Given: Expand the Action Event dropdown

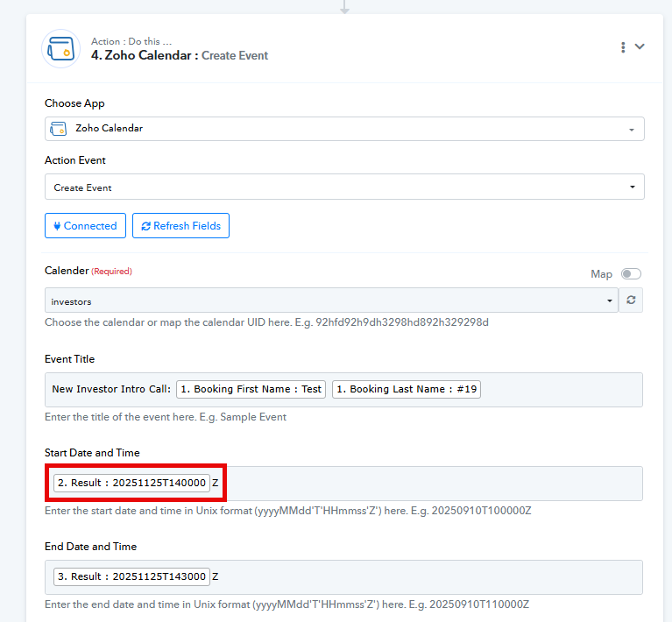Looking at the screenshot, I should coord(344,187).
